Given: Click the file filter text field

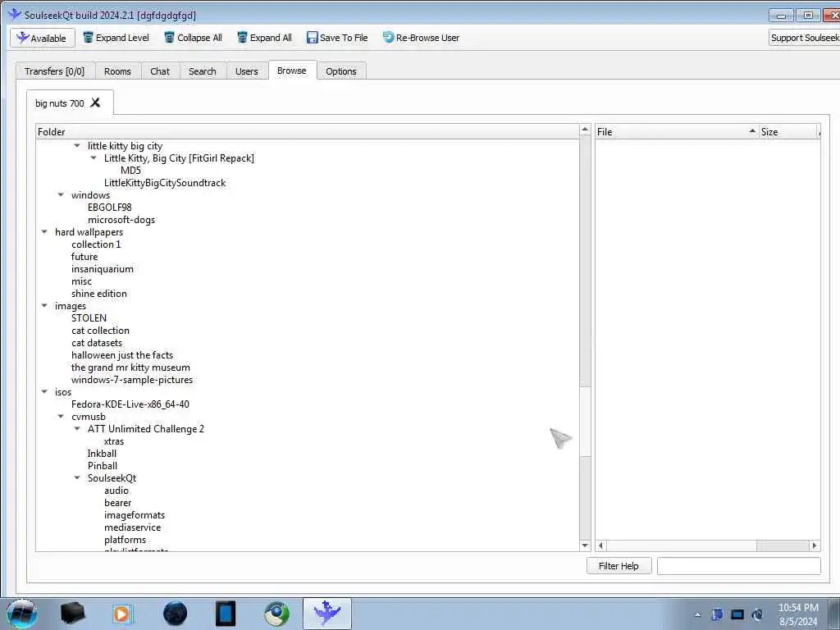Looking at the screenshot, I should 739,566.
